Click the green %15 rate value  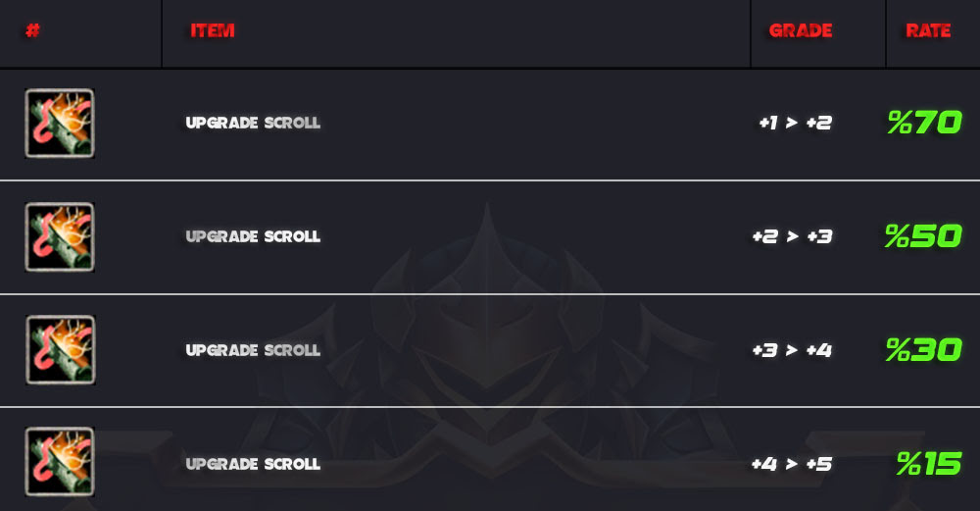tap(929, 464)
